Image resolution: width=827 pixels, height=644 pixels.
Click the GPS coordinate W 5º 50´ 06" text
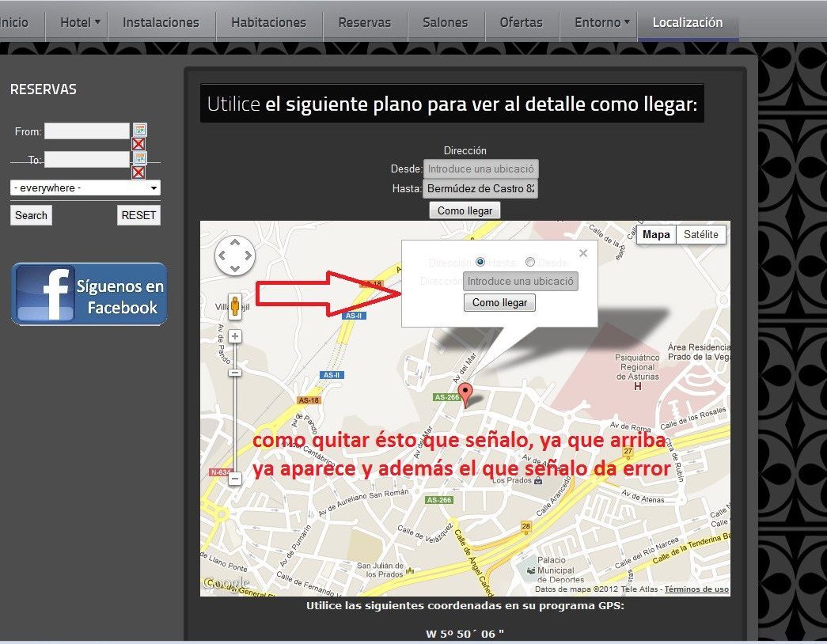click(x=465, y=634)
